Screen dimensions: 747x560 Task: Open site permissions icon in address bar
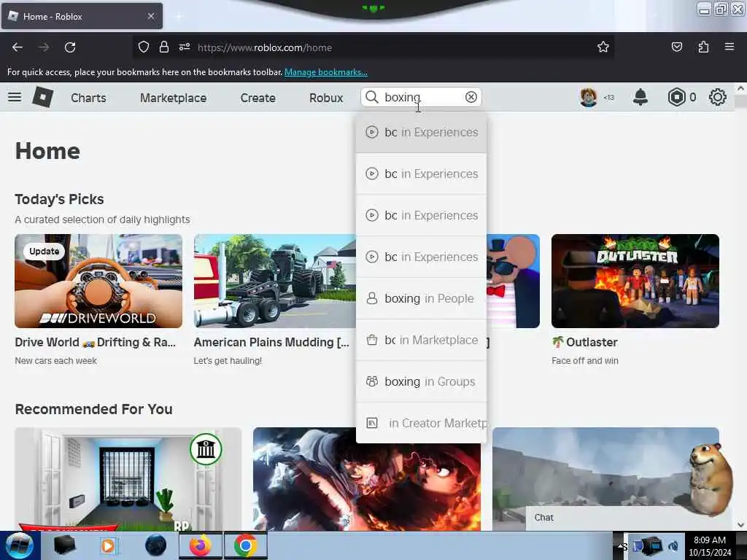(x=185, y=47)
